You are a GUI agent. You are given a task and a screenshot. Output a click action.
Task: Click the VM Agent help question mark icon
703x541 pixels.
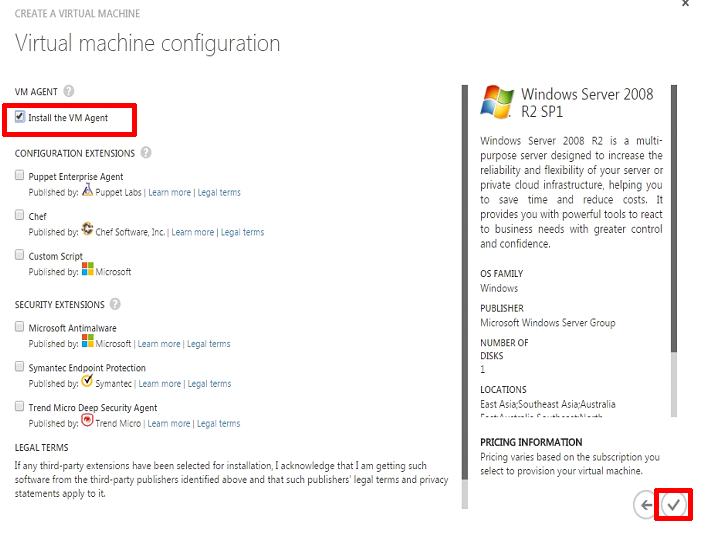pos(69,91)
